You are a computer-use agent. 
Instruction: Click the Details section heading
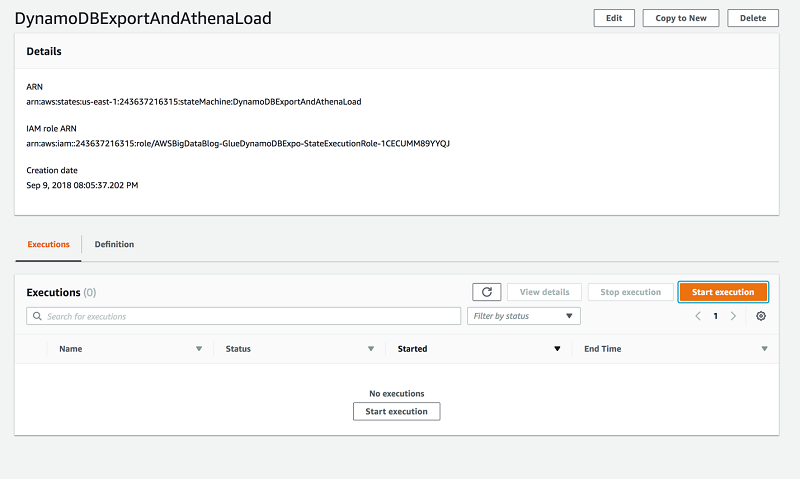[x=44, y=51]
